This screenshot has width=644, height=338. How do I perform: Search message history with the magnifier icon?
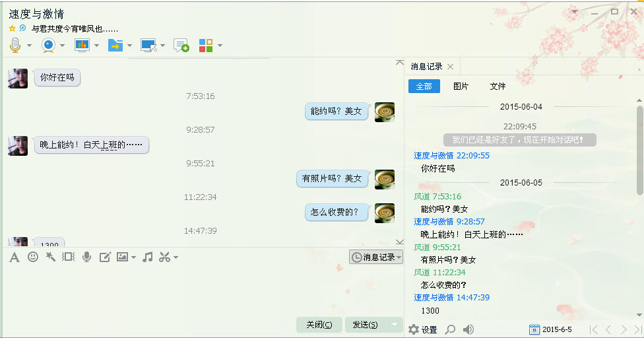[450, 329]
